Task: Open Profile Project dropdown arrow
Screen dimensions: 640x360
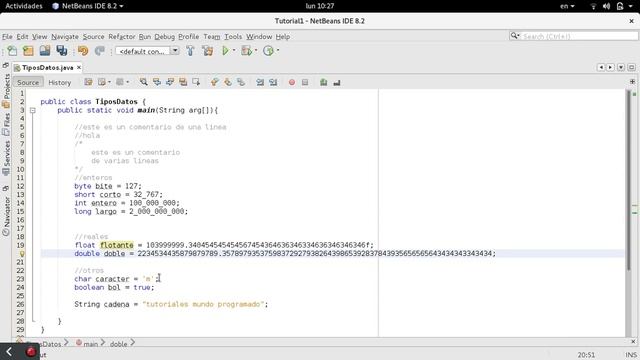Action: tap(278, 51)
